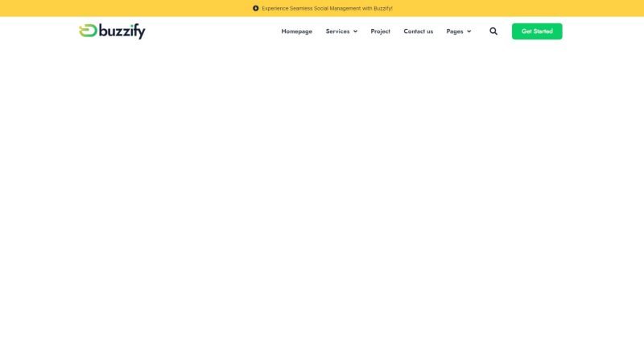Click the green Buzzify logo symbol
644x348 pixels.
tap(88, 31)
